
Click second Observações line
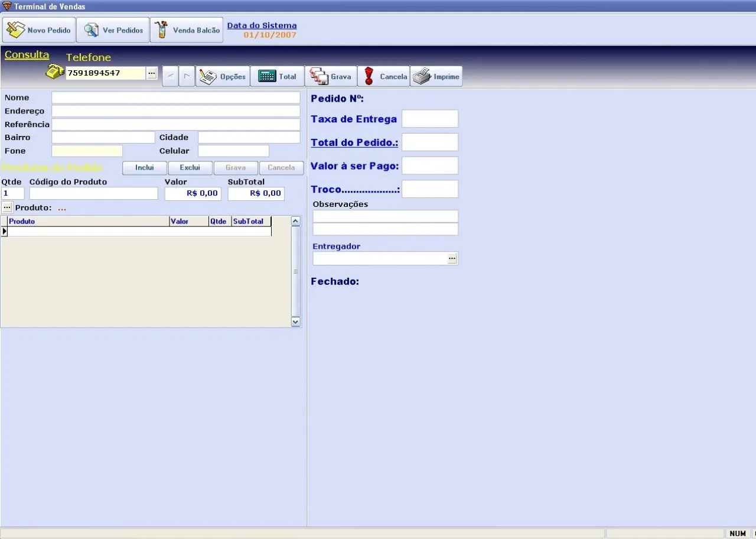[x=386, y=229]
